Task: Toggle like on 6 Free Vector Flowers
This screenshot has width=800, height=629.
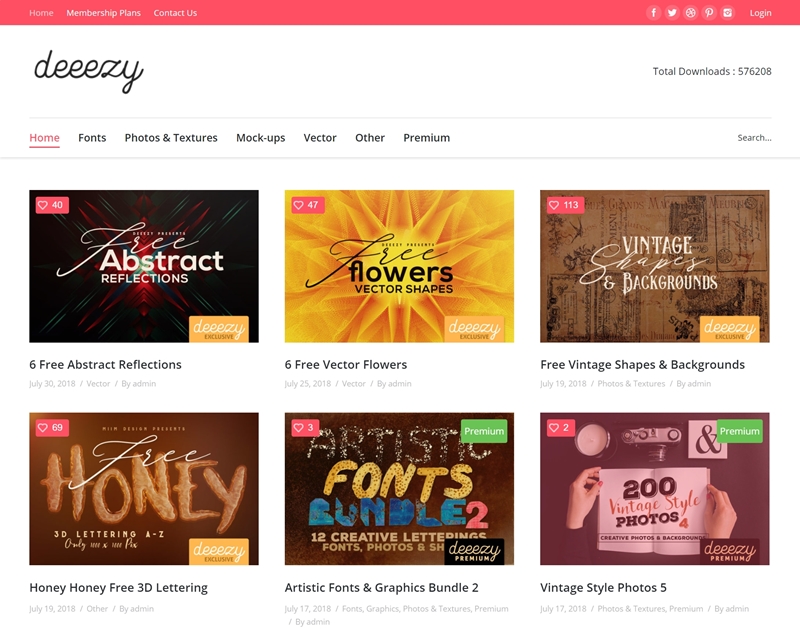Action: click(307, 205)
